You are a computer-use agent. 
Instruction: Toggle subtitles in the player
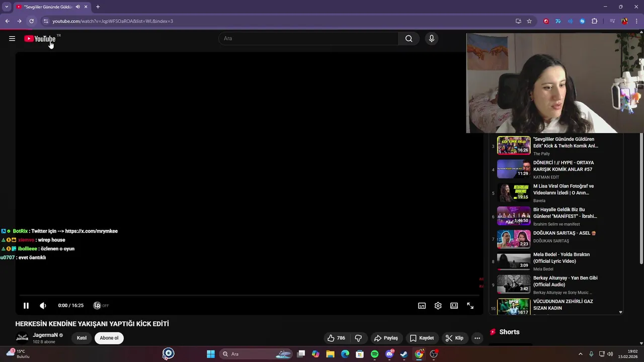422,306
